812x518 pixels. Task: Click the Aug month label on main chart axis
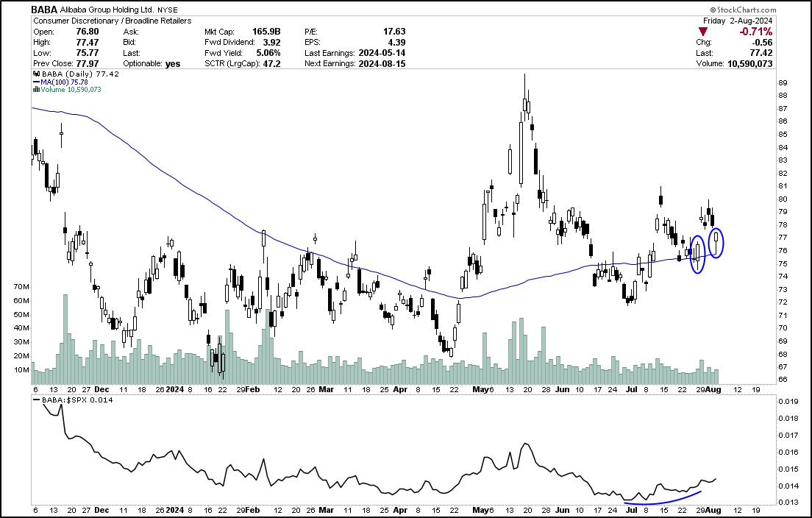pos(713,389)
